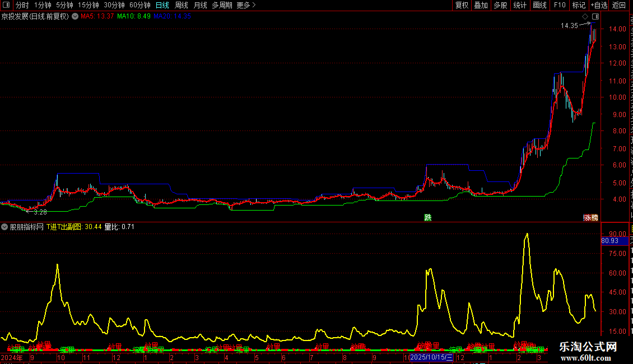Screen dimensions: 633x364
Task: Select the 60分钟 period
Action: coord(140,5)
